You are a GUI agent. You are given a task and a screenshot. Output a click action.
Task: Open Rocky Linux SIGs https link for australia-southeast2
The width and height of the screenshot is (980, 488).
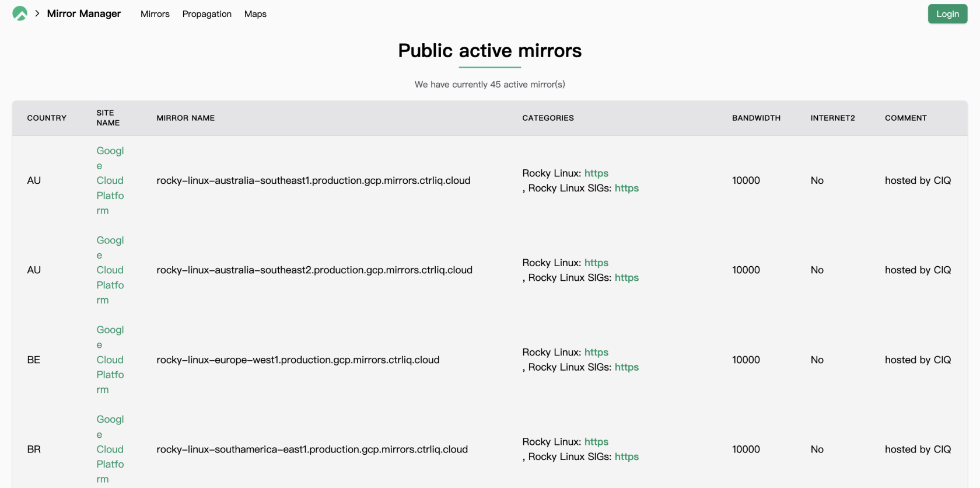[x=626, y=278]
